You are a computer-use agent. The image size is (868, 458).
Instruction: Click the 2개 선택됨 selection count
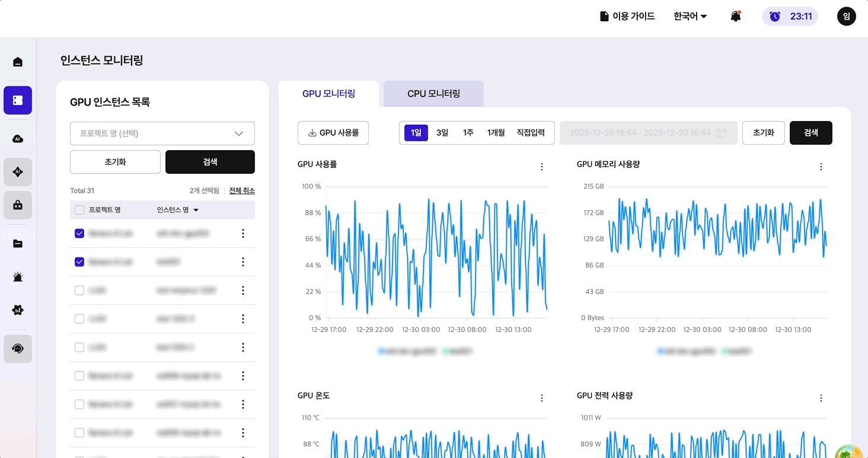coord(204,190)
